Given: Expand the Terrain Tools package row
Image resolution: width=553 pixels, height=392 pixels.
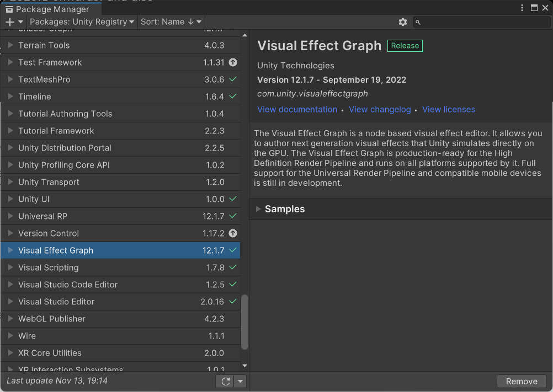Looking at the screenshot, I should click(10, 45).
